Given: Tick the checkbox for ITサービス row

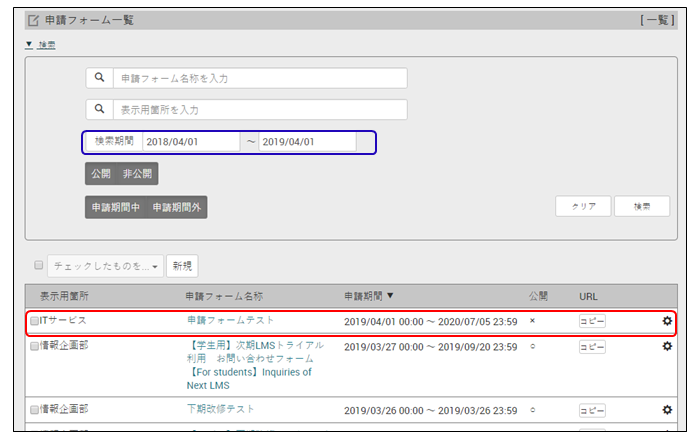Looking at the screenshot, I should point(34,321).
